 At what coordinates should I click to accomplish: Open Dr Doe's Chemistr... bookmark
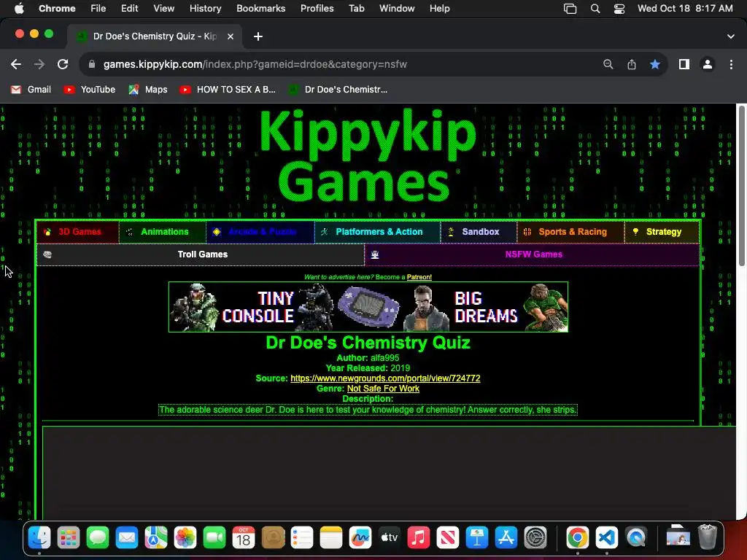[338, 90]
